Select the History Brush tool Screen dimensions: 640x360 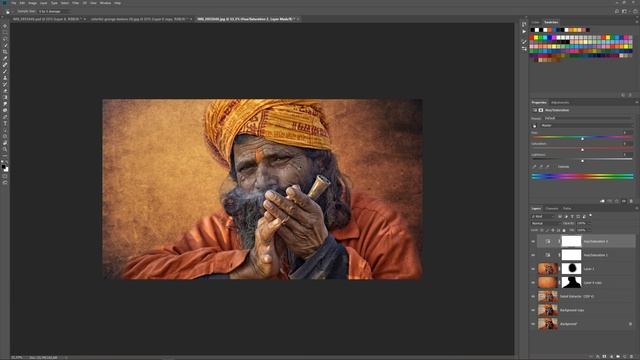pos(5,84)
